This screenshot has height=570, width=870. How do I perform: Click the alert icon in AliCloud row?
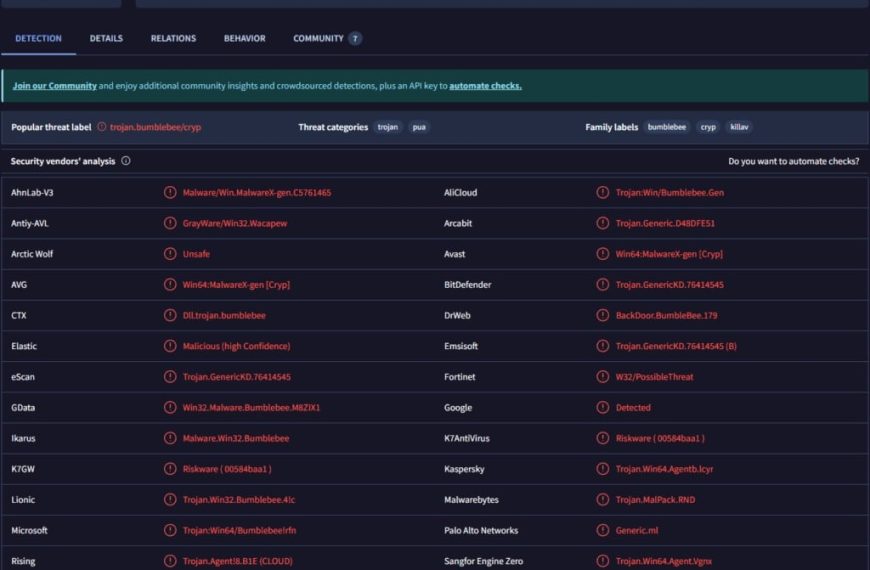point(603,193)
